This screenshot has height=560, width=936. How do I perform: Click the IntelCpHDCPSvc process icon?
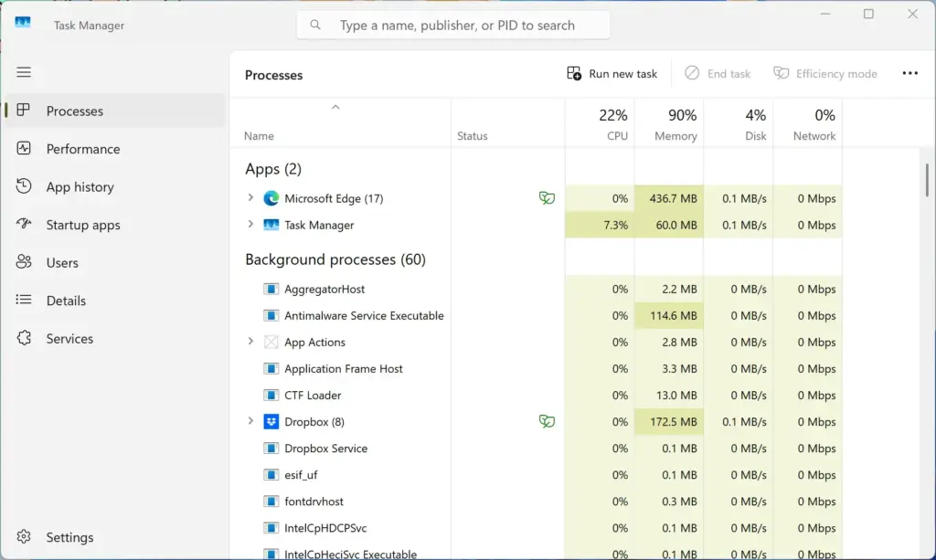(271, 528)
